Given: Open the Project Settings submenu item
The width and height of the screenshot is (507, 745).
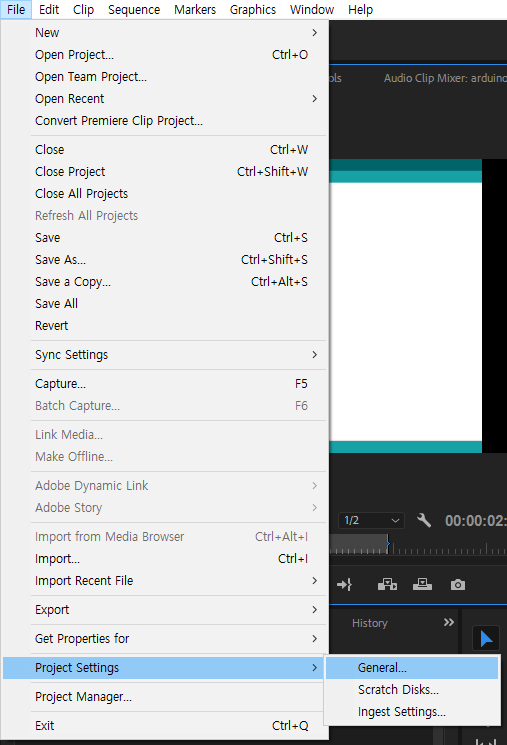Looking at the screenshot, I should [x=164, y=668].
